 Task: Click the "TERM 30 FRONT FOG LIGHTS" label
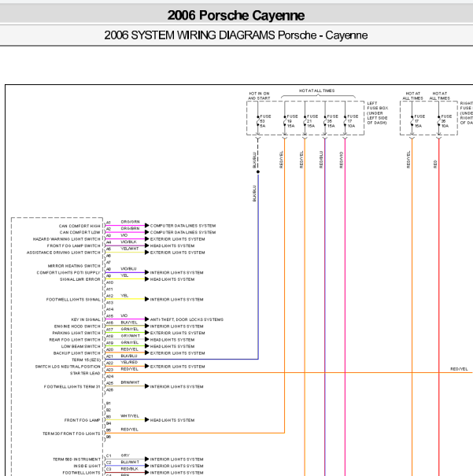[x=72, y=434]
